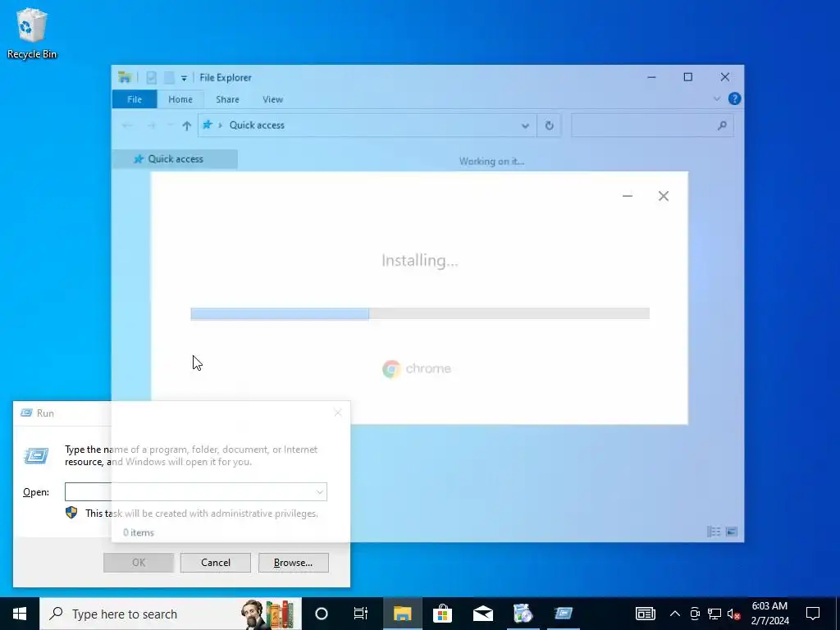
Task: Click the Chrome installer taskbar icon
Action: (523, 614)
